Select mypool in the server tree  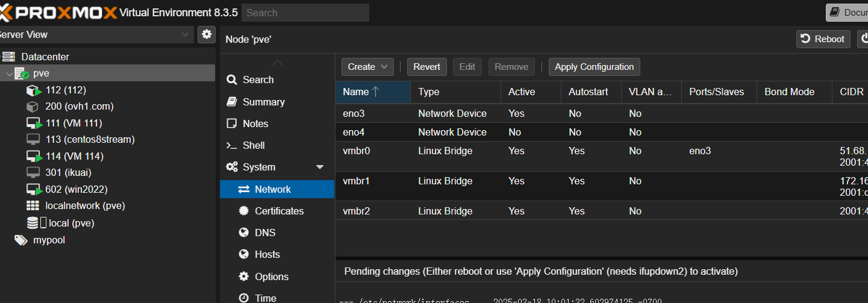tap(49, 240)
